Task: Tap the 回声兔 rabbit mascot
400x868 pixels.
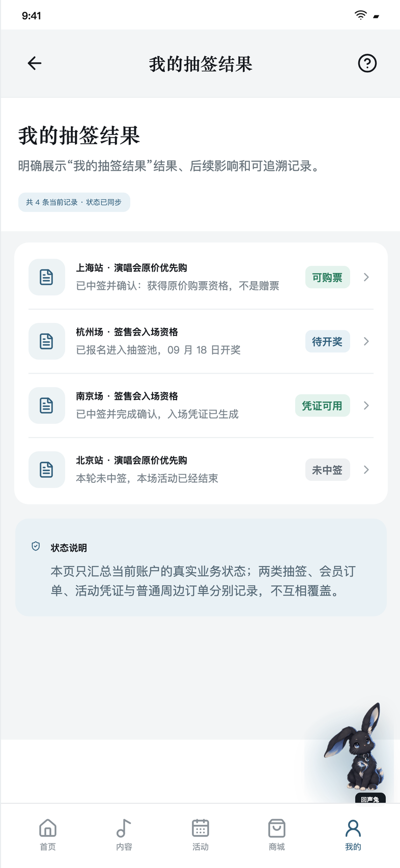Action: [x=355, y=752]
